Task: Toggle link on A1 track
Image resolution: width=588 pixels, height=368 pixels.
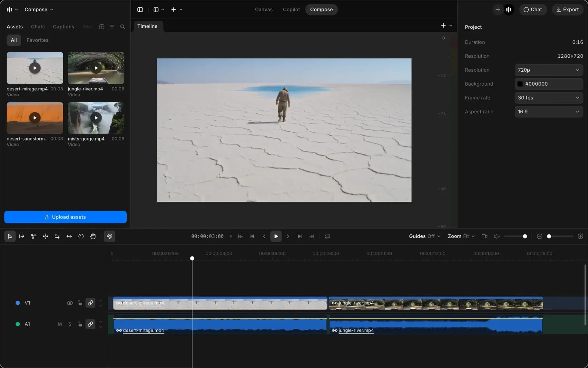Action: [90, 324]
